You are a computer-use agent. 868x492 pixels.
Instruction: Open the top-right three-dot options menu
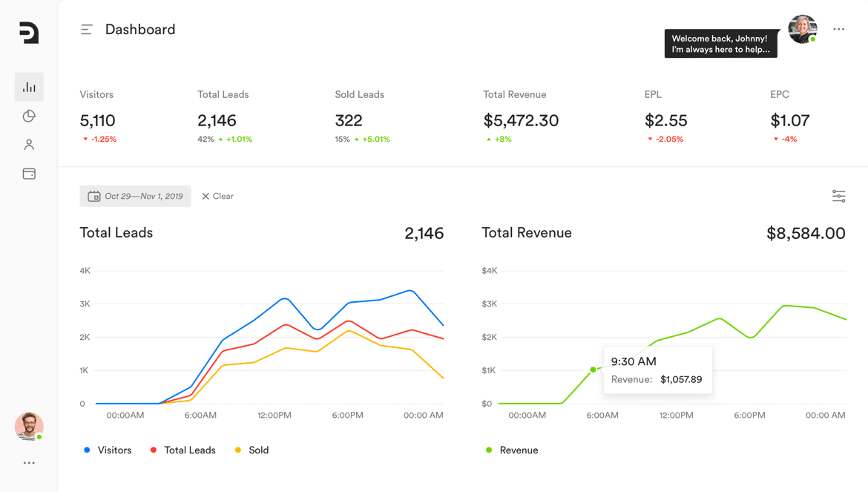tap(838, 30)
